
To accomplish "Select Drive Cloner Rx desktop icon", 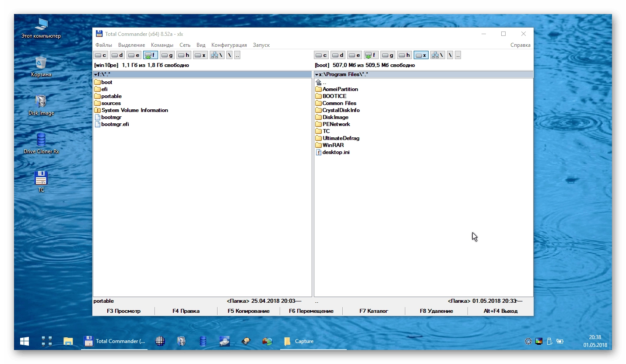I will click(x=41, y=143).
